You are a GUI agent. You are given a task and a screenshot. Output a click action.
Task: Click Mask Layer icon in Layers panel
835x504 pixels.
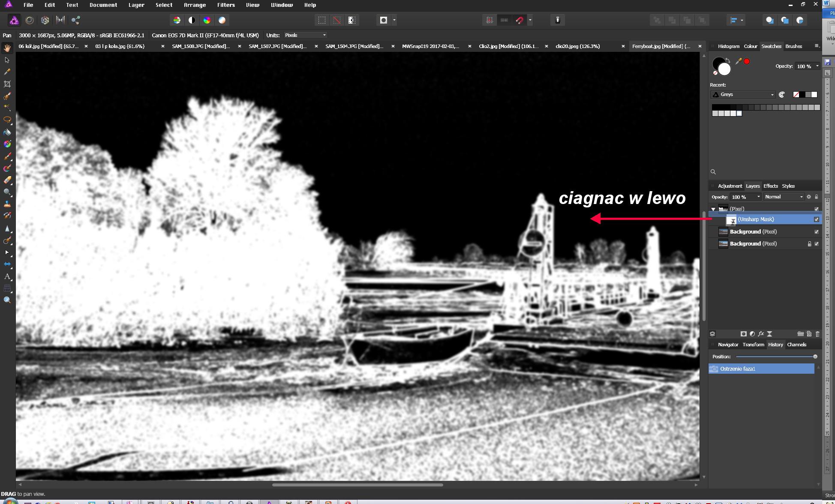pyautogui.click(x=744, y=334)
